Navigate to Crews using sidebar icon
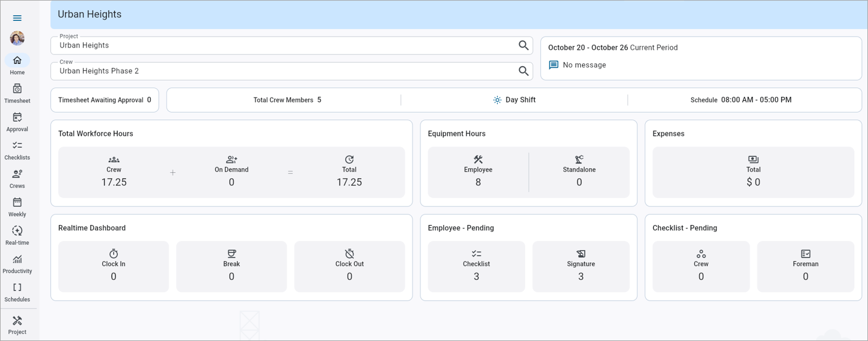Image resolution: width=868 pixels, height=341 pixels. (17, 177)
